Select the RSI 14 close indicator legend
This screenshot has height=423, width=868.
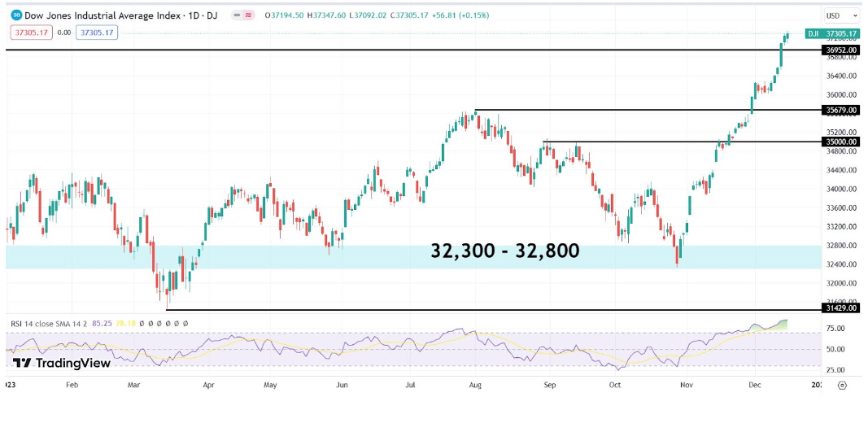tap(50, 323)
